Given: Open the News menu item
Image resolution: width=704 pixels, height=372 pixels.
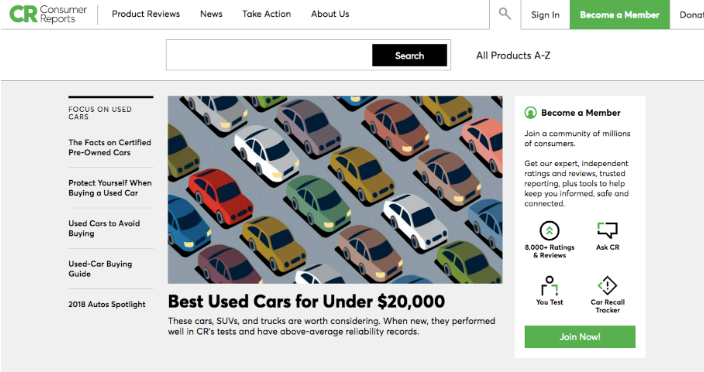Looking at the screenshot, I should 211,14.
